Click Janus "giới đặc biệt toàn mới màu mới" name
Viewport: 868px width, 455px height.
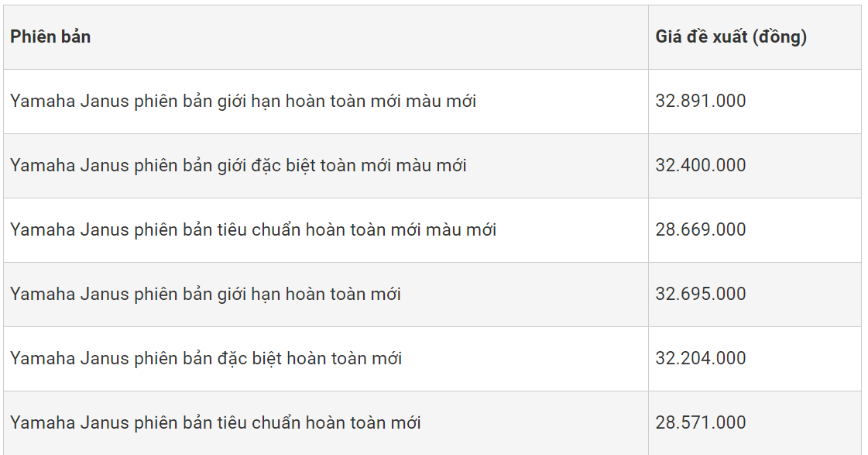point(238,165)
